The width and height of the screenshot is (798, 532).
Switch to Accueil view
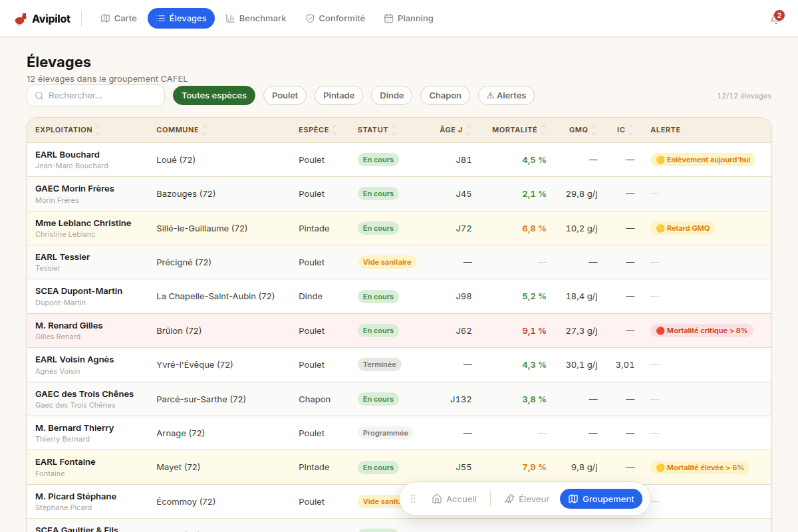(455, 499)
